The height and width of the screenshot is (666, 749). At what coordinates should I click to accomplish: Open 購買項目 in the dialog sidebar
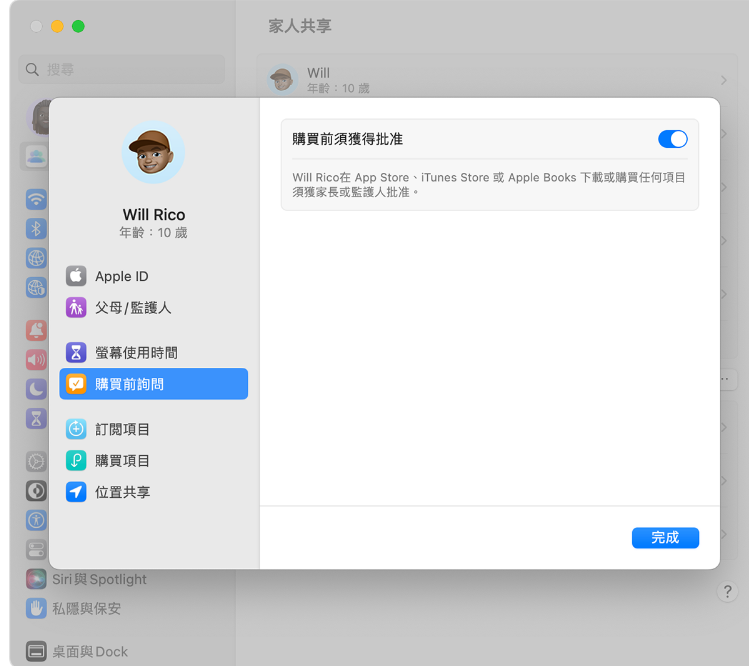click(153, 461)
